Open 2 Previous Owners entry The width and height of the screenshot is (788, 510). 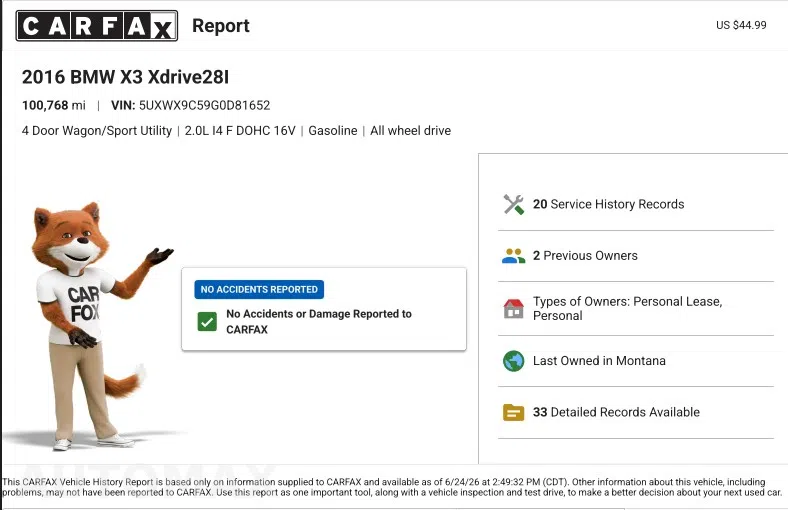tap(636, 256)
